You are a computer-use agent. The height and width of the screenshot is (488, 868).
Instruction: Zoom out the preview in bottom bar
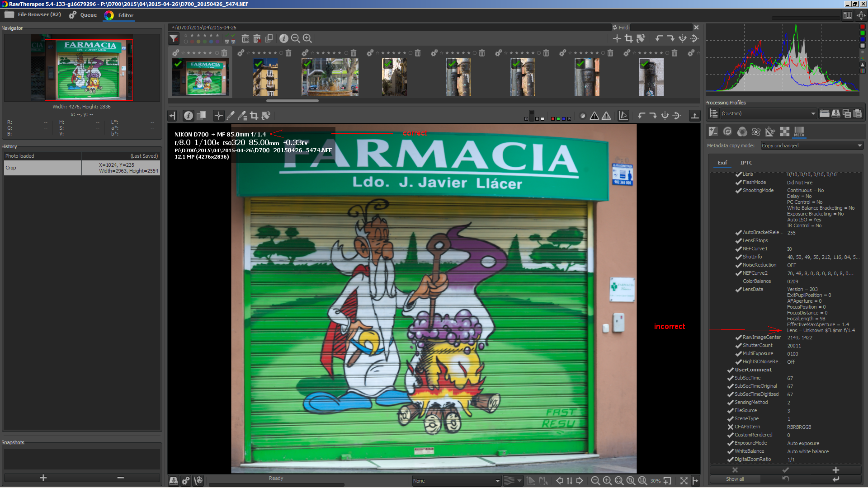[595, 481]
